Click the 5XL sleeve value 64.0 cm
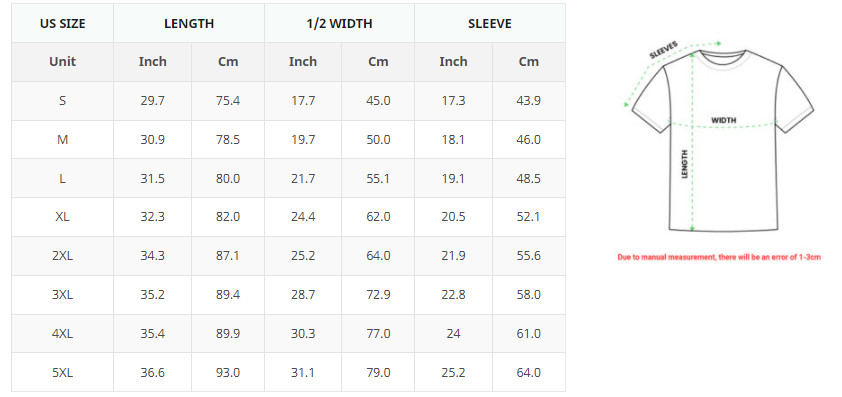The width and height of the screenshot is (842, 397). [528, 372]
